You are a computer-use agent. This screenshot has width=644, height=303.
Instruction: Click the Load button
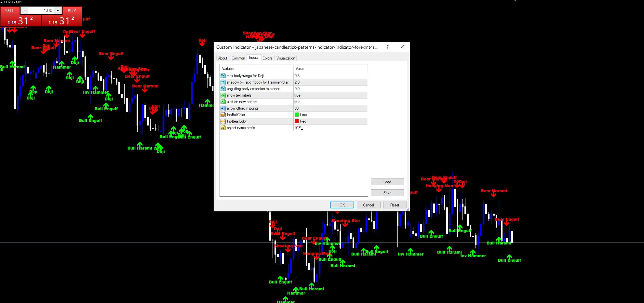click(x=387, y=182)
